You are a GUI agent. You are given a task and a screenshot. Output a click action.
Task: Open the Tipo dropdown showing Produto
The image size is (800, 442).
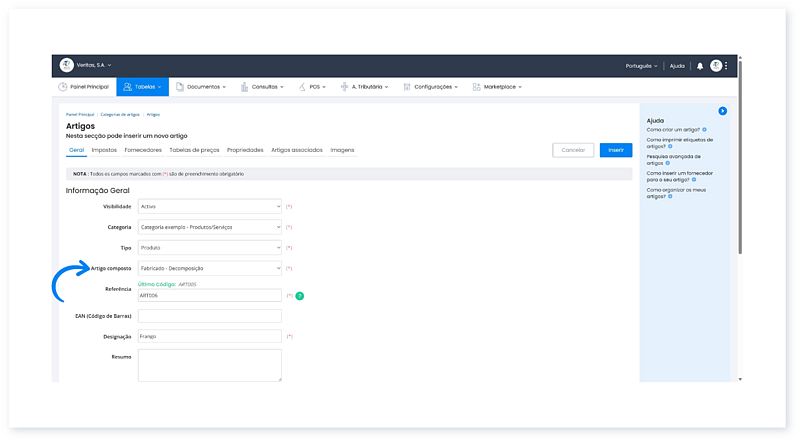point(210,247)
